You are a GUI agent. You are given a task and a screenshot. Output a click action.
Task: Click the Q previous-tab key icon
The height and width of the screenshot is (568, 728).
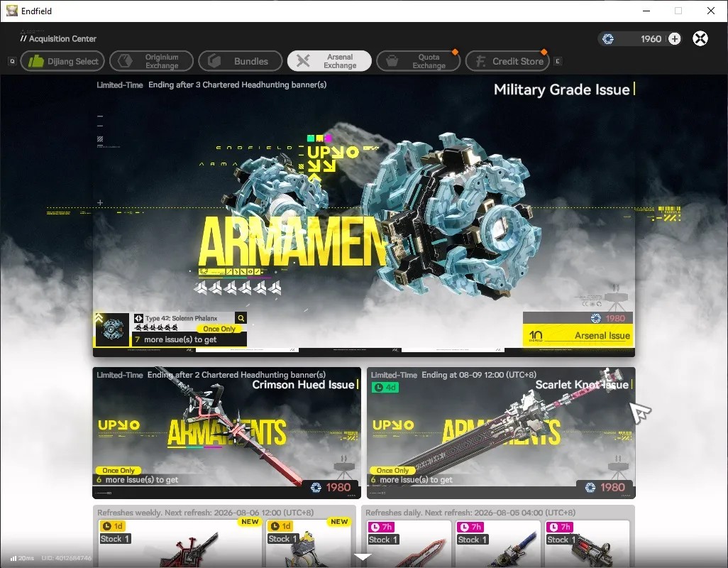pos(13,61)
